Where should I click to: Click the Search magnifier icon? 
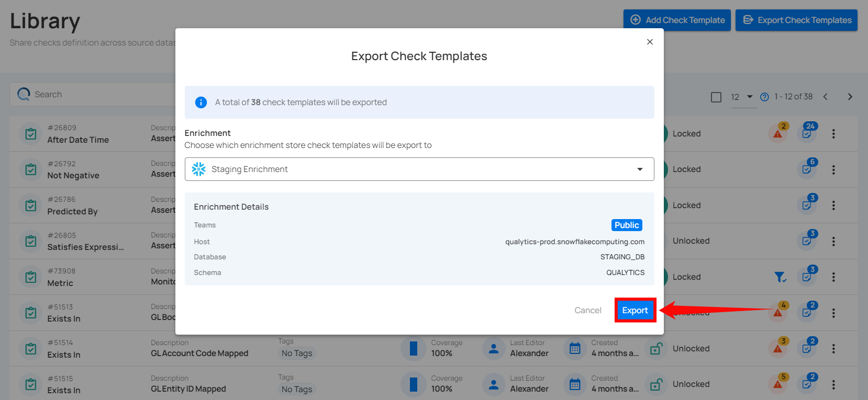coord(24,94)
